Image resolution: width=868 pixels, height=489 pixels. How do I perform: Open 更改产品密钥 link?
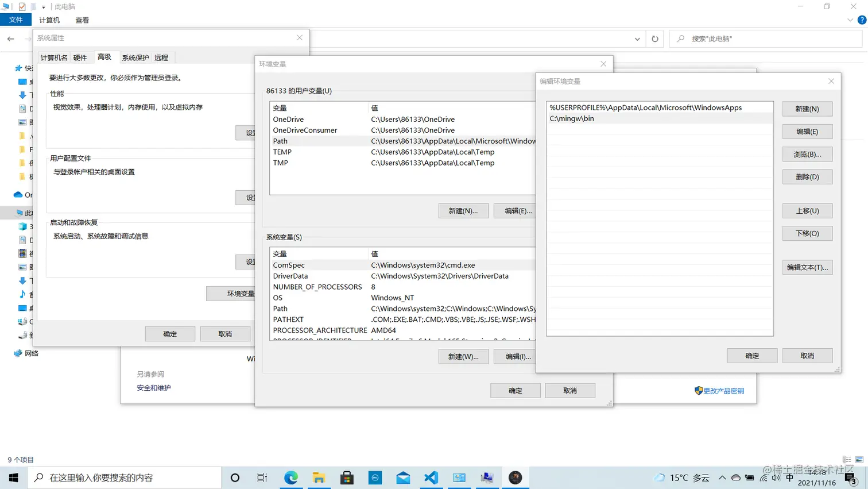pyautogui.click(x=723, y=391)
